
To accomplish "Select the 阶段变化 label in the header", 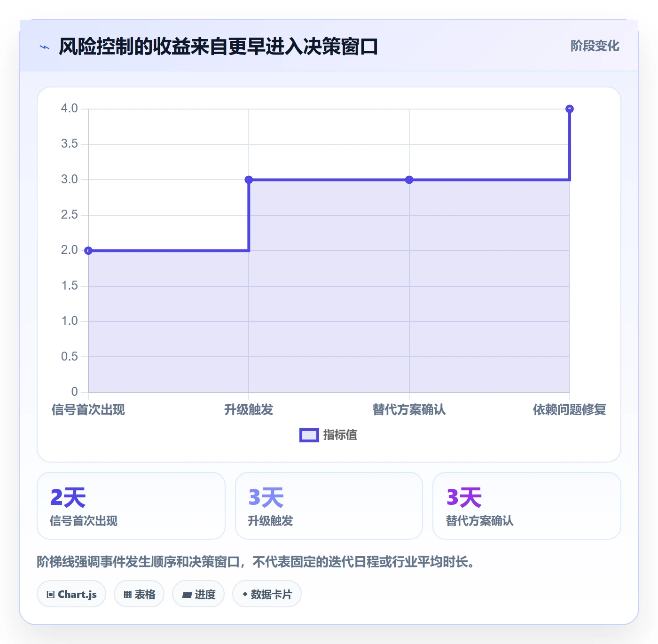I will 595,46.
